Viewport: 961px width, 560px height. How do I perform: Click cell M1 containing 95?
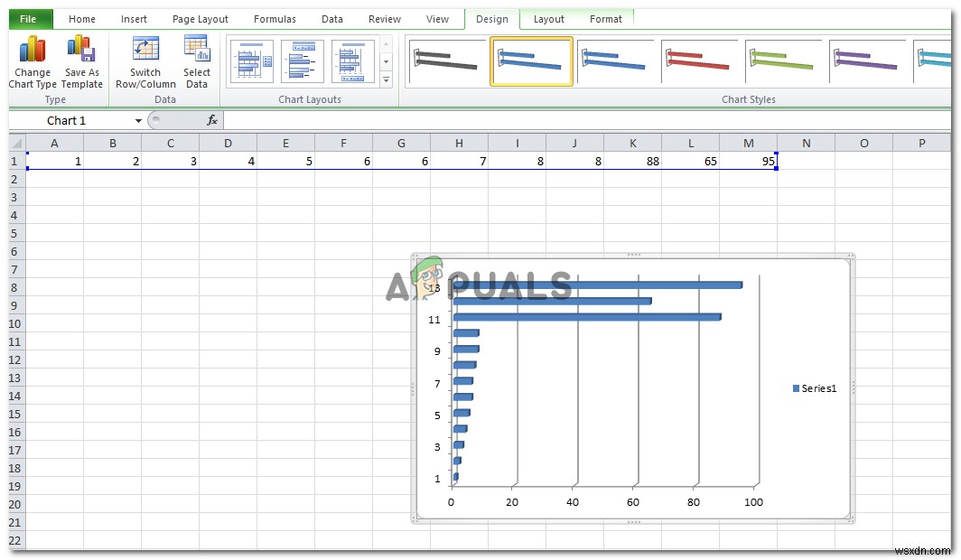coord(748,161)
